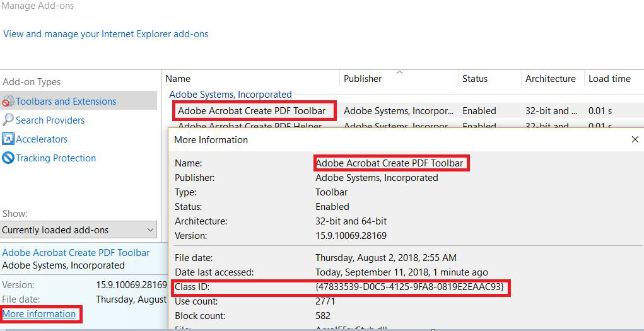Click the Tracking Protection icon
This screenshot has width=644, height=331.
click(x=8, y=158)
